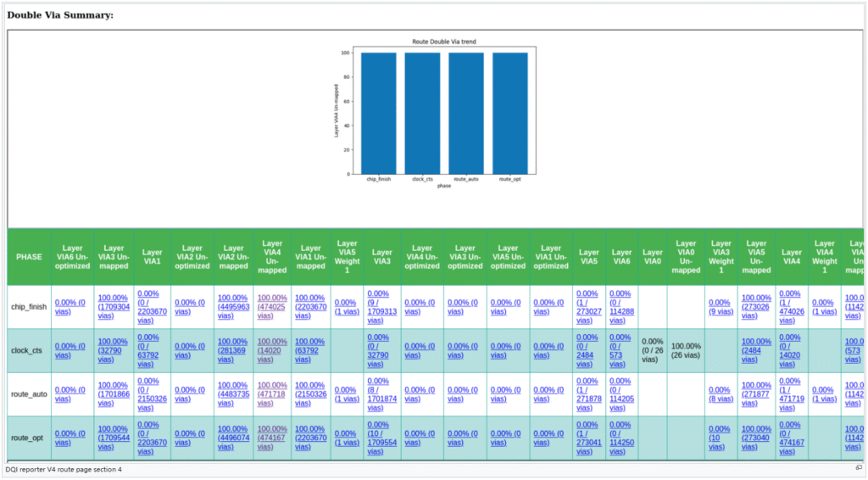Viewport: 868px width, 480px height.
Task: Open clock_cts Layer VIA1 0/63792 vias link
Action: pyautogui.click(x=152, y=350)
